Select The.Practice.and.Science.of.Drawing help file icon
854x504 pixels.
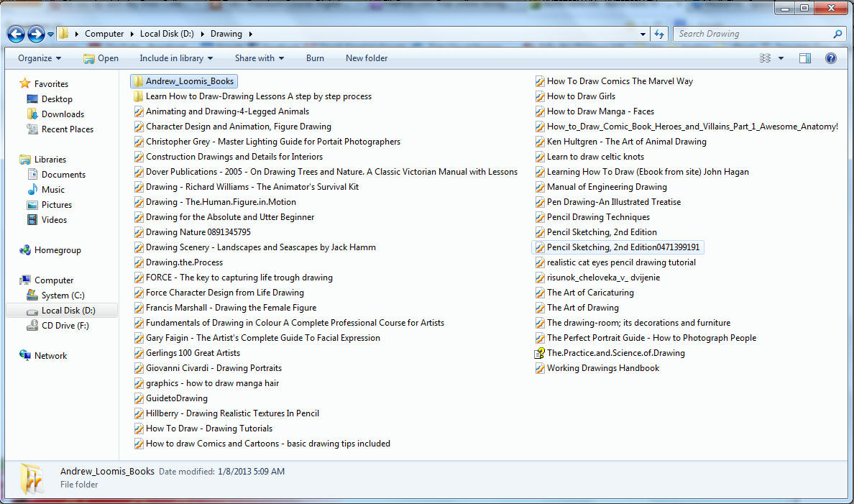pos(540,353)
